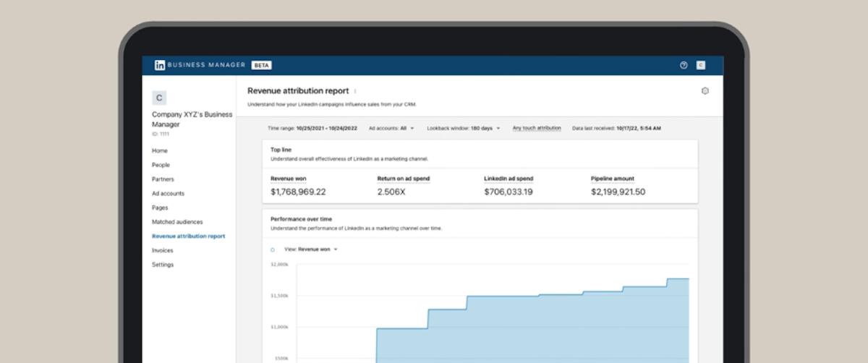
Task: Click the LinkedIn ad spend label
Action: [509, 178]
